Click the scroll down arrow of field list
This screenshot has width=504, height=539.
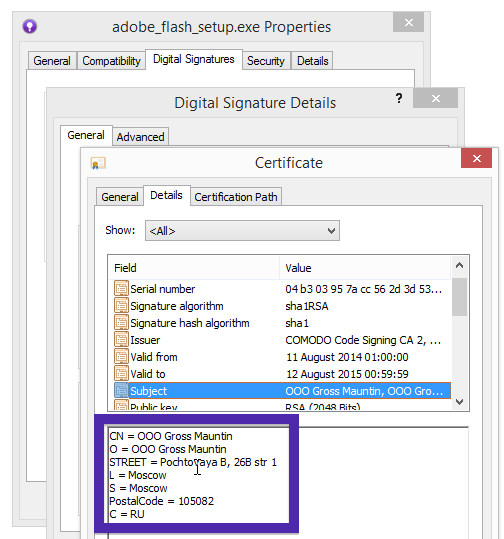tap(459, 402)
